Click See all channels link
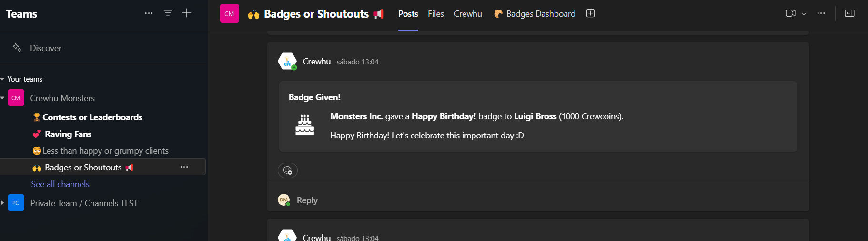The width and height of the screenshot is (868, 241). coord(60,184)
